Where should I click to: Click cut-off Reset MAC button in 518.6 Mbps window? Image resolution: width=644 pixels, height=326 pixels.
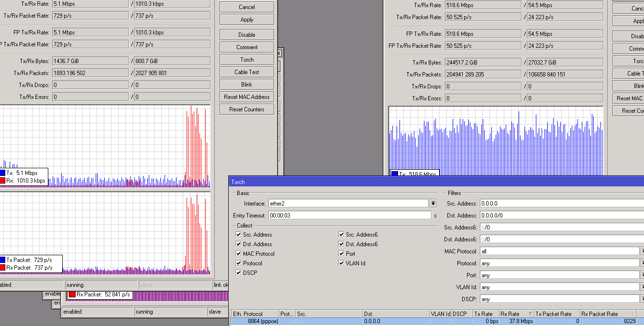[628, 98]
